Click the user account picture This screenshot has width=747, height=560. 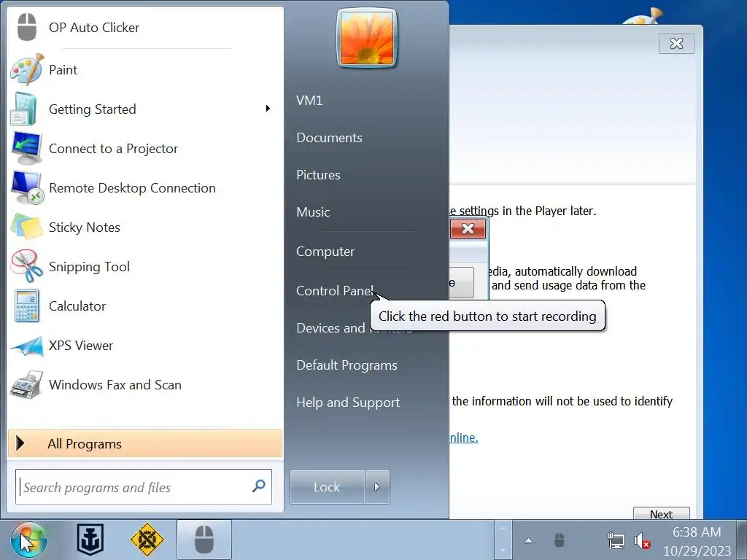(x=367, y=39)
